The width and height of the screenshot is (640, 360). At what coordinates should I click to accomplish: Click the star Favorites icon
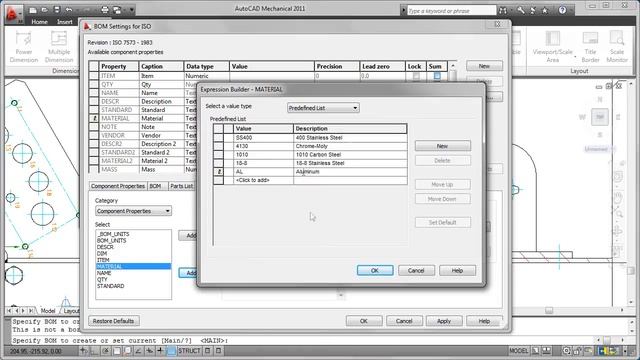544,11
